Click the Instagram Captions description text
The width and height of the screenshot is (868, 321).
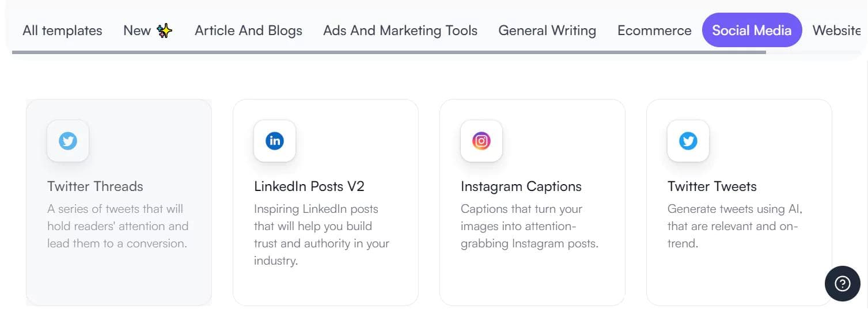pyautogui.click(x=529, y=226)
